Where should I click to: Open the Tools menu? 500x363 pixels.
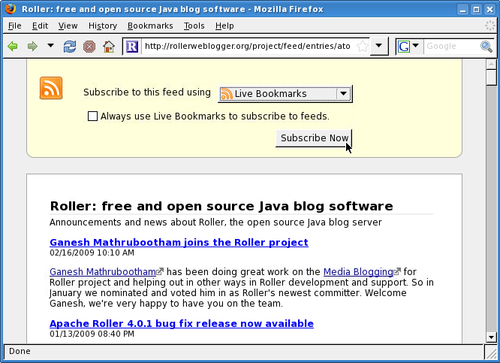(194, 26)
